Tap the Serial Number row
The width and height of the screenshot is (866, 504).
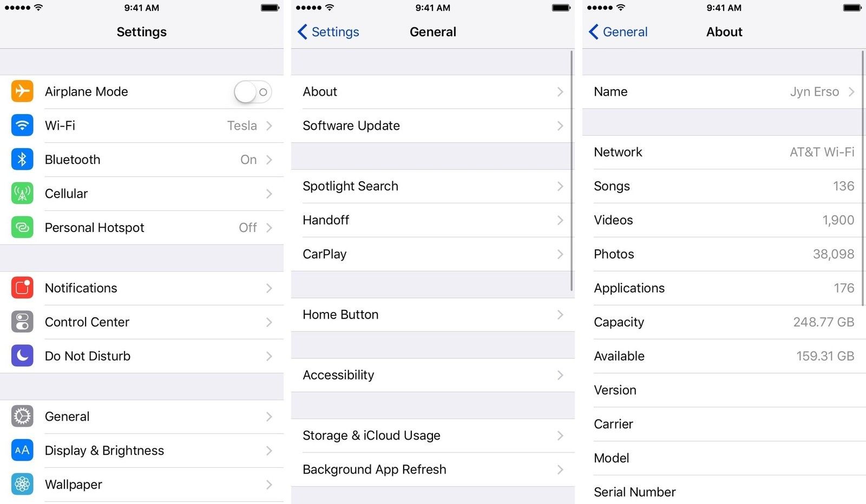(724, 491)
